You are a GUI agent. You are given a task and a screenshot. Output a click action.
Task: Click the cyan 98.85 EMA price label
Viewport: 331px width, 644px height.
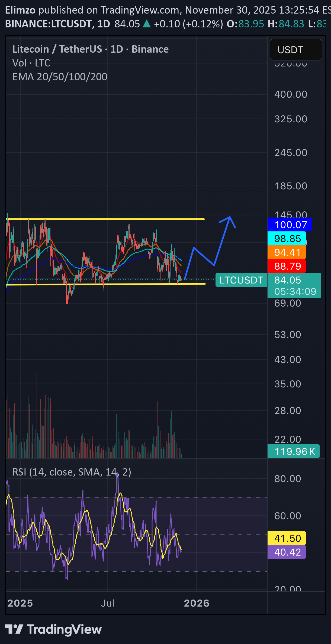pos(287,238)
